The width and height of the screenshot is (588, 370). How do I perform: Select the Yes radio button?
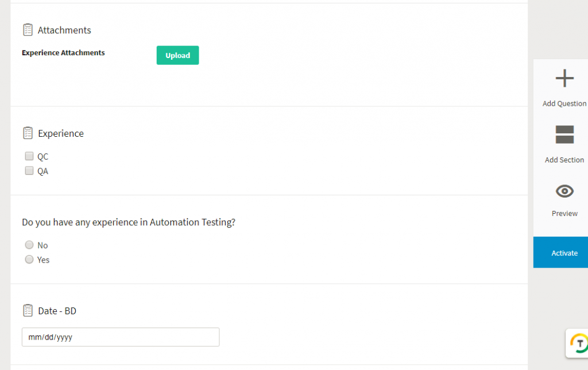pos(29,259)
